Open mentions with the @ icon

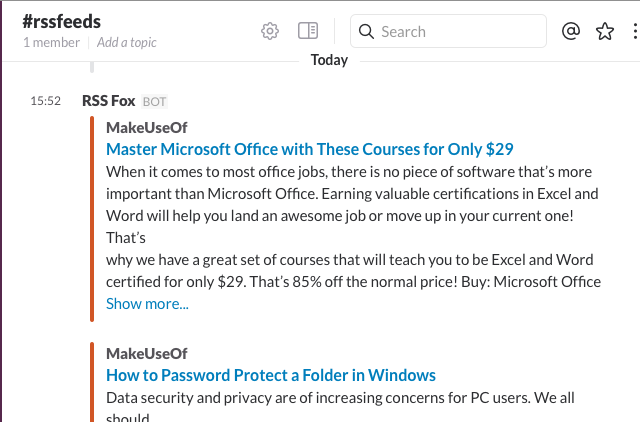(x=571, y=31)
